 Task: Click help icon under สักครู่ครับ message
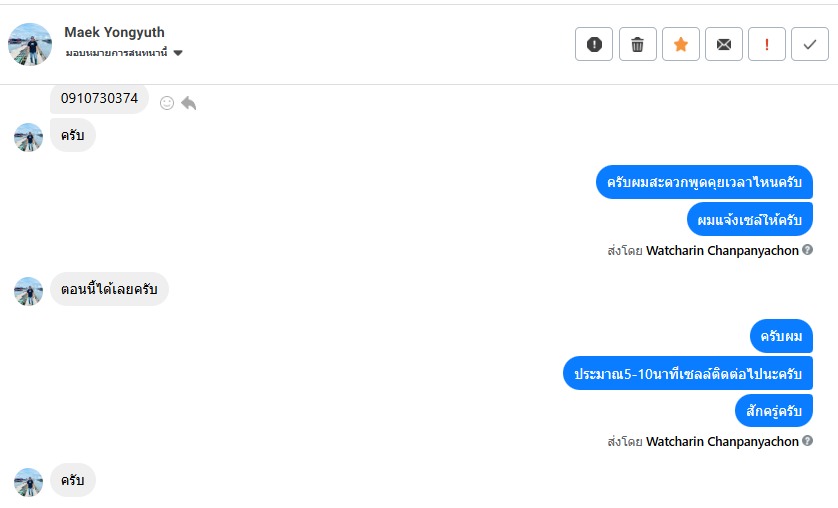coord(807,441)
